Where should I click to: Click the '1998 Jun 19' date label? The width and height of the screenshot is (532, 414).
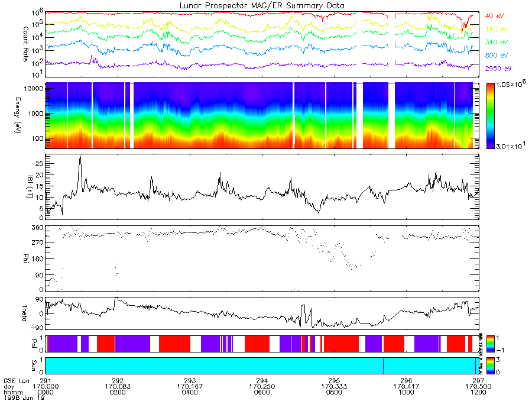pos(24,397)
